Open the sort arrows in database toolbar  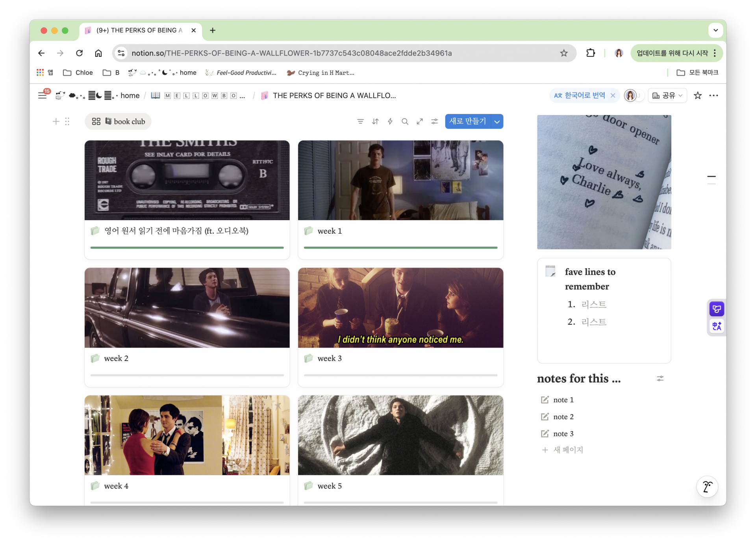click(x=375, y=121)
